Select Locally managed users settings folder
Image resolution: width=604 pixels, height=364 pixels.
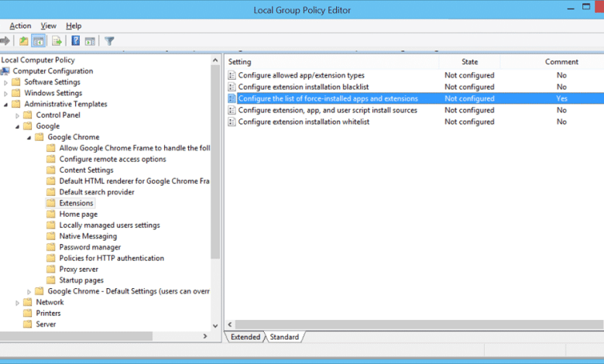[109, 225]
